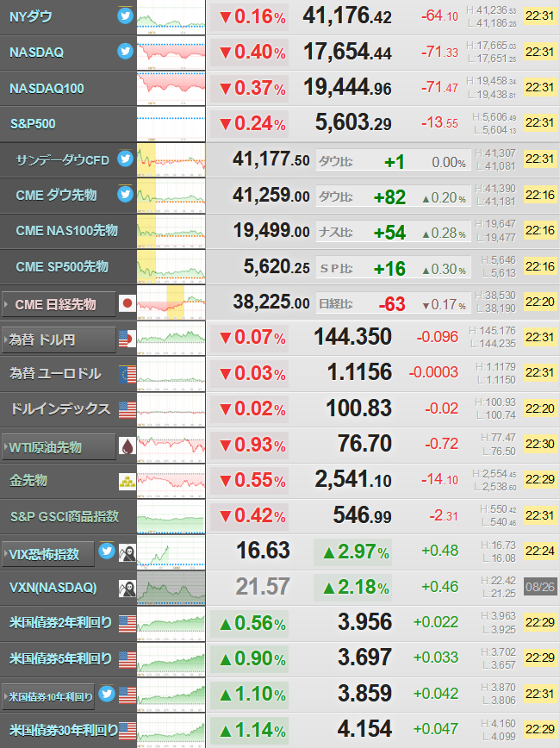560x748 pixels.
Task: Open the NASDAQ100 mini chart
Action: coord(171,88)
